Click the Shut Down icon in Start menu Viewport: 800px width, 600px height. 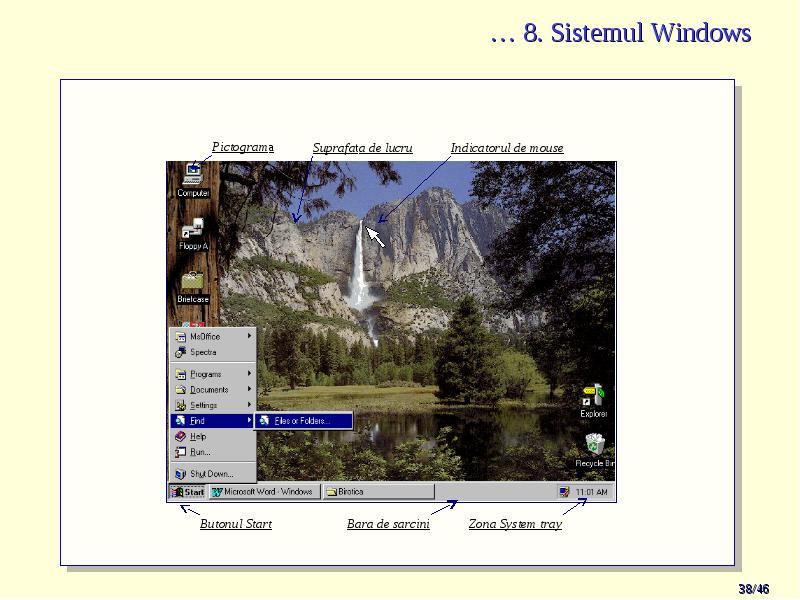point(181,474)
